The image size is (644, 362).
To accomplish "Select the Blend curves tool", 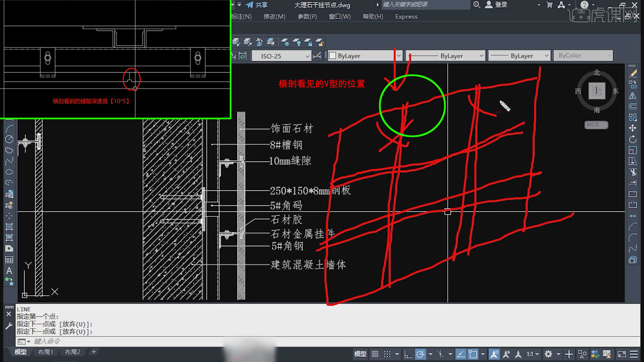I will coord(633,249).
